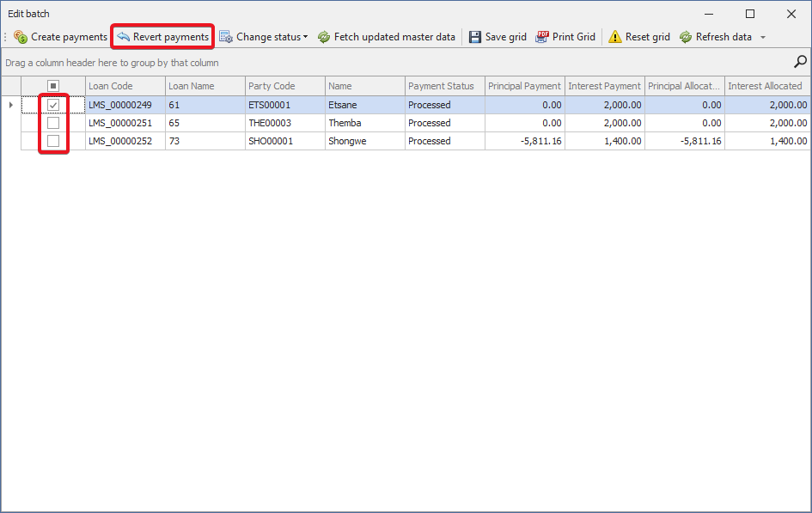Click the Save grid floppy disk icon
812x513 pixels.
pos(475,37)
